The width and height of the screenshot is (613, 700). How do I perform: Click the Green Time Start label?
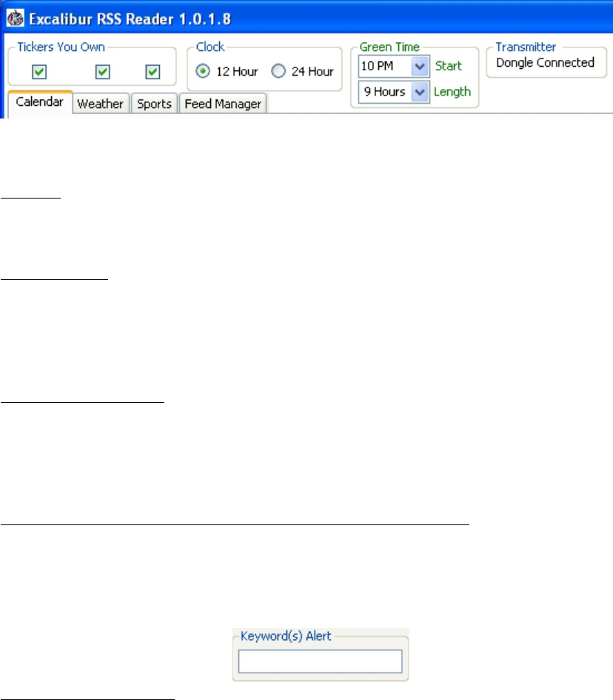[449, 66]
